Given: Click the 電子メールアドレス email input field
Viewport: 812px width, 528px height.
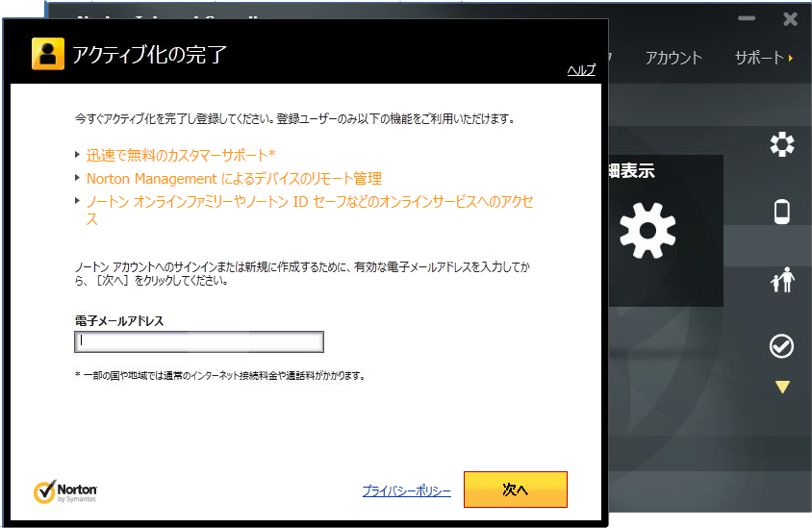Looking at the screenshot, I should tap(199, 341).
